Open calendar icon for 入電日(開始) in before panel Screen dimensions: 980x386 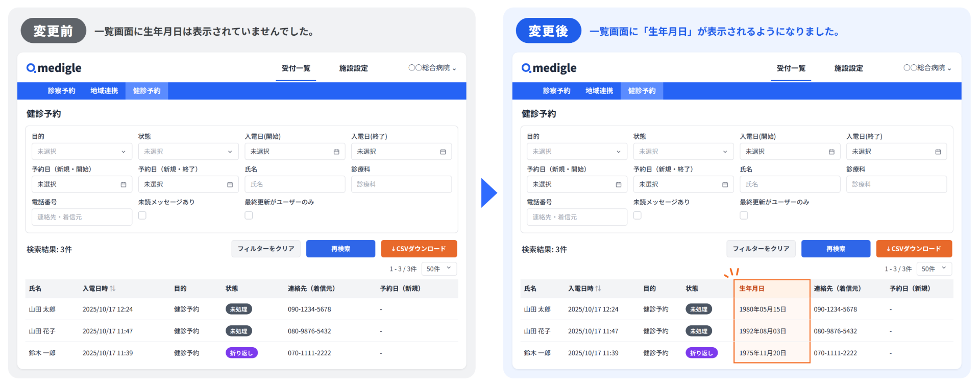336,152
